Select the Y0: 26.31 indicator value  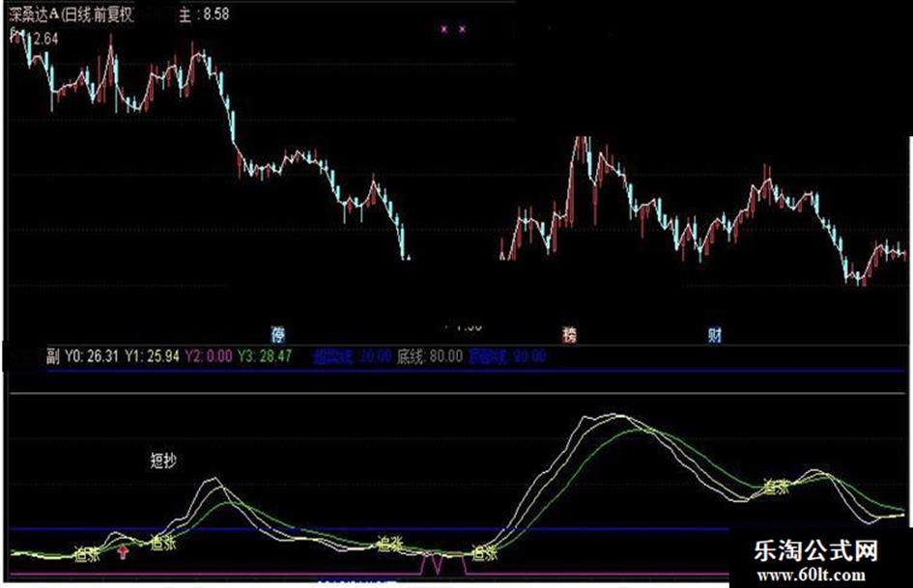coord(92,355)
